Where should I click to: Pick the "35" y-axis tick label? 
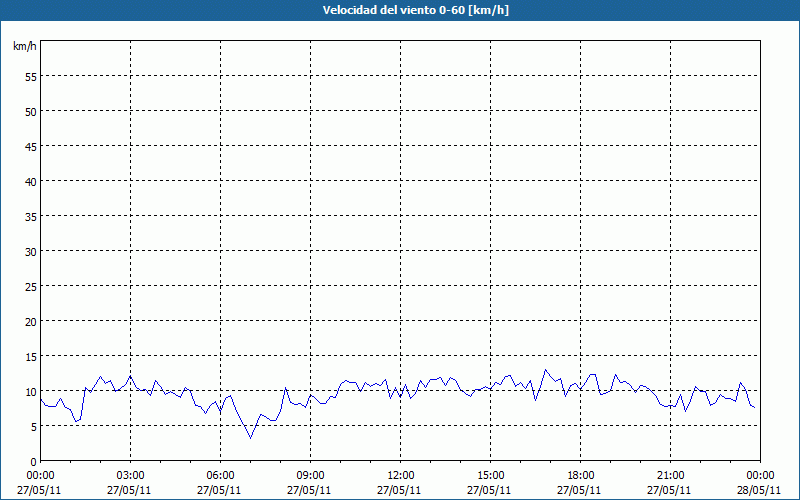31,216
